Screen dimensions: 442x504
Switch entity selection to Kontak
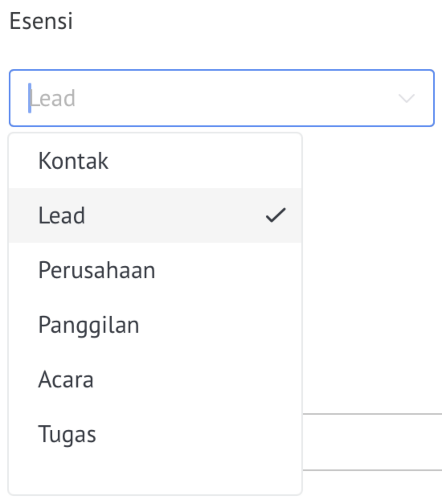click(155, 161)
